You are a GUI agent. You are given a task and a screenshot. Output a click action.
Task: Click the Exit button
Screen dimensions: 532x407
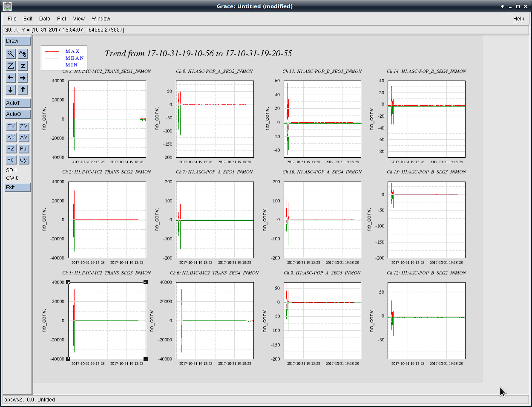[x=17, y=188]
